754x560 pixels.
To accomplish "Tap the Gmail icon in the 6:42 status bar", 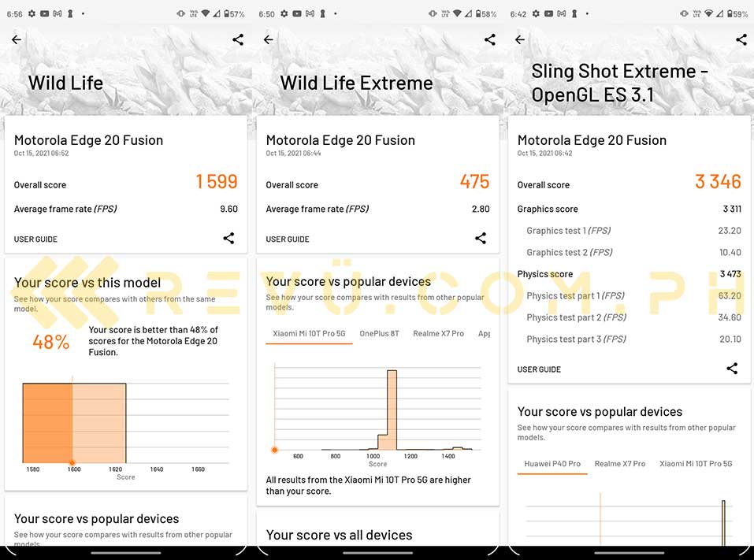I will [x=561, y=14].
